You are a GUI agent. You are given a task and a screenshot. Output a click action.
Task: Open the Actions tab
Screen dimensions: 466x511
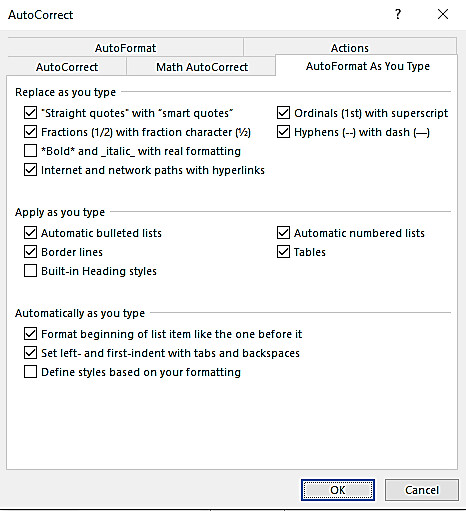click(x=350, y=48)
